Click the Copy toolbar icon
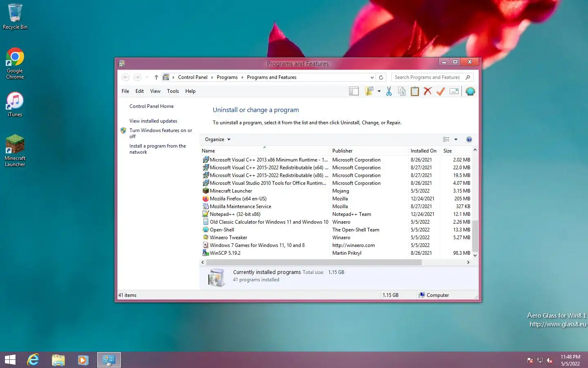The width and height of the screenshot is (588, 368). [x=402, y=91]
